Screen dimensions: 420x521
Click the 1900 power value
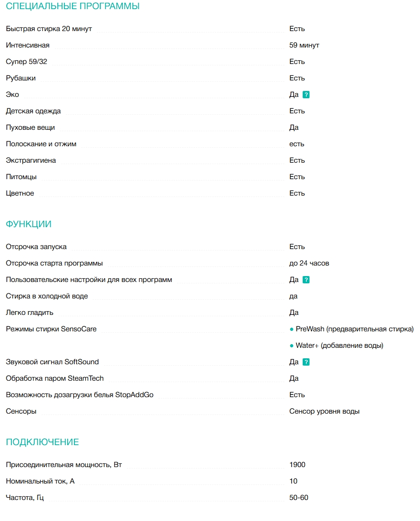pos(297,465)
